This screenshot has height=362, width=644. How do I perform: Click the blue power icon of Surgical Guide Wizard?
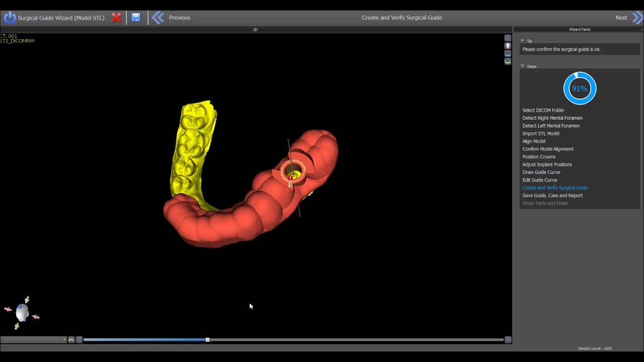pyautogui.click(x=10, y=18)
